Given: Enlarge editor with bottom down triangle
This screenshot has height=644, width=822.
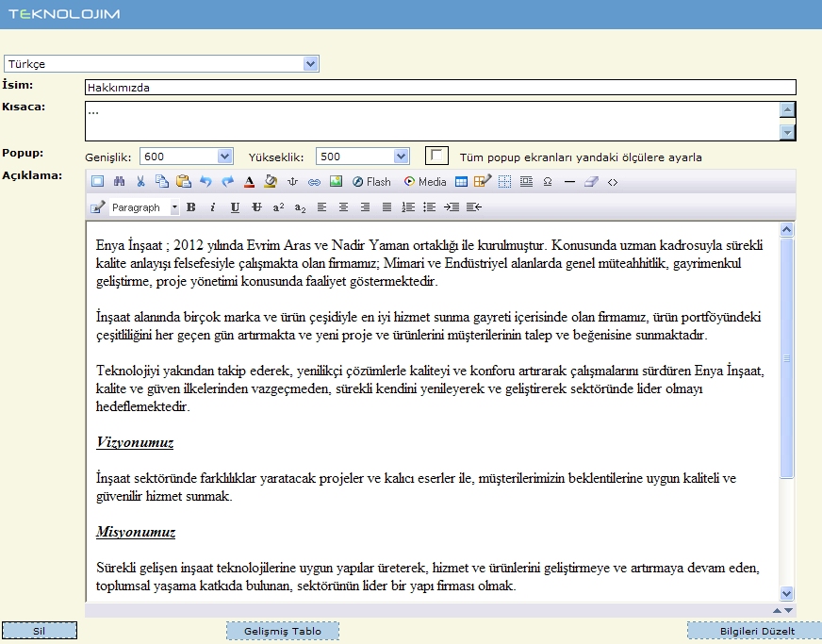Looking at the screenshot, I should pyautogui.click(x=788, y=610).
